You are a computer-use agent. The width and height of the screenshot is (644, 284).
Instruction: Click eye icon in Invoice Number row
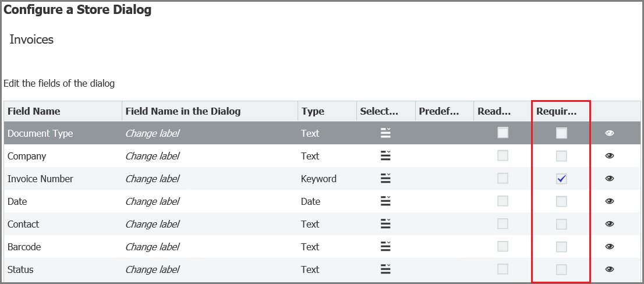[610, 179]
